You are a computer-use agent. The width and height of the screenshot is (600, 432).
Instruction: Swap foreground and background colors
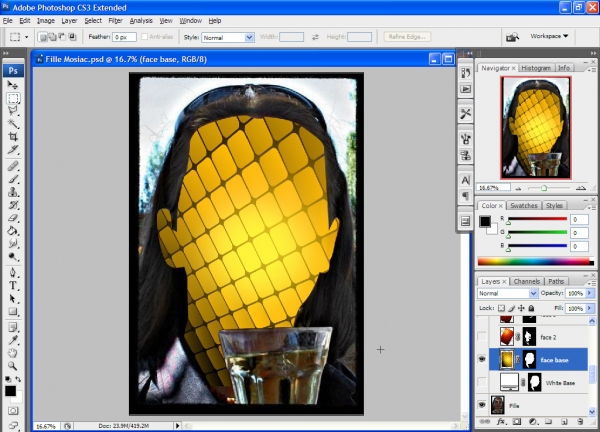coord(18,379)
